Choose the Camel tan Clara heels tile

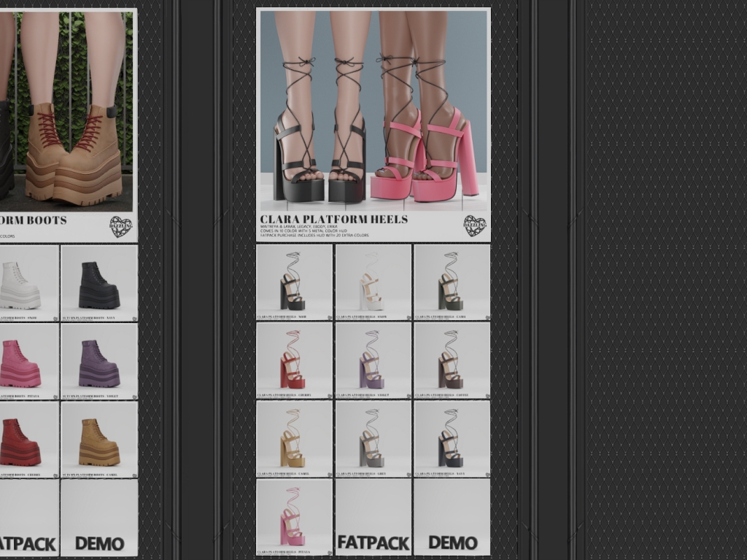click(x=295, y=439)
